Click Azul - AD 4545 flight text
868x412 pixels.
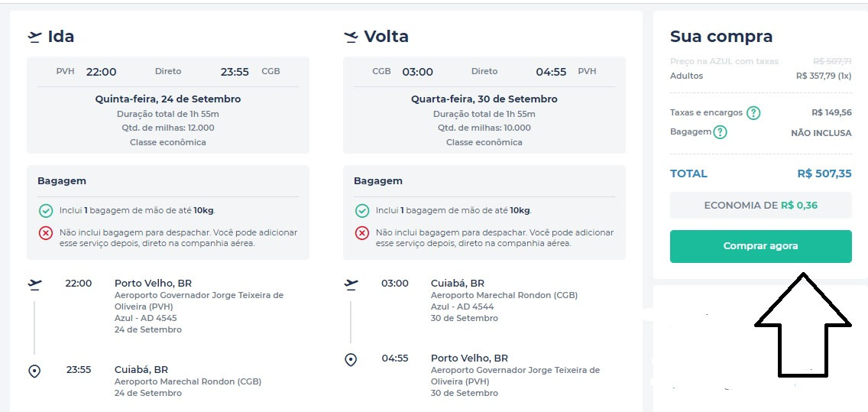pos(145,317)
